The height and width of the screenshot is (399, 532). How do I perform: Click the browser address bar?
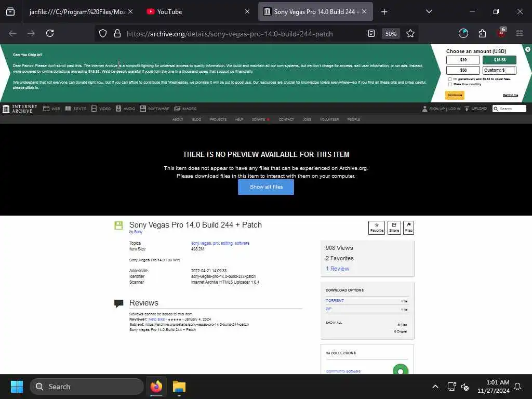(x=229, y=34)
